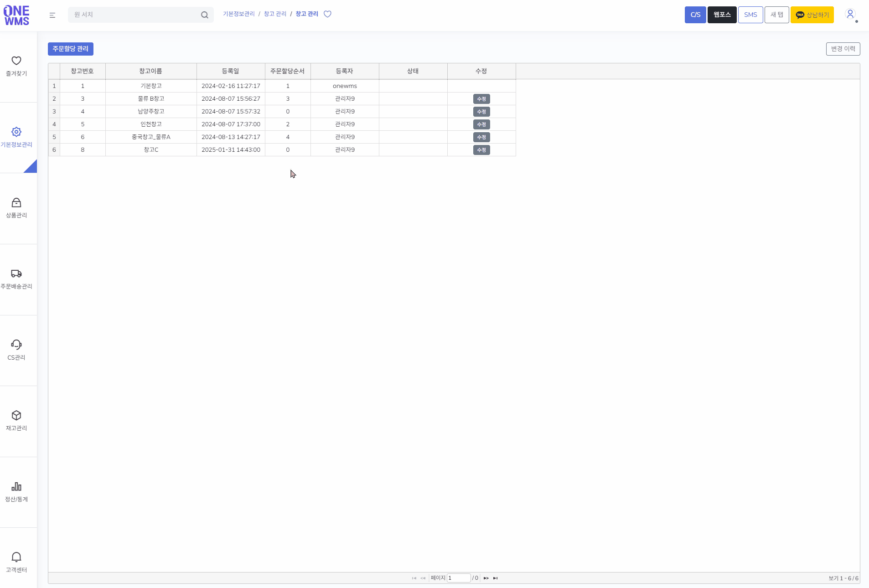Image resolution: width=869 pixels, height=588 pixels.
Task: Go to next page pager icon
Action: pos(486,578)
